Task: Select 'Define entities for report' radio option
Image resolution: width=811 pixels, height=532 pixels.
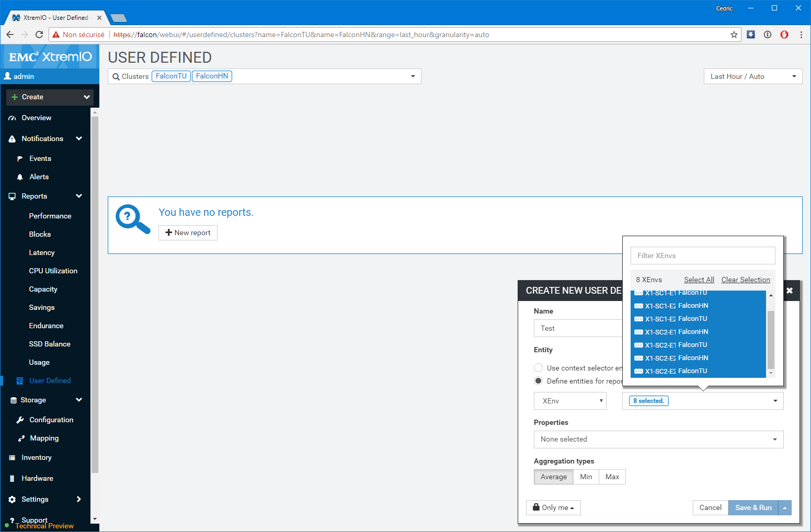Action: [x=538, y=381]
